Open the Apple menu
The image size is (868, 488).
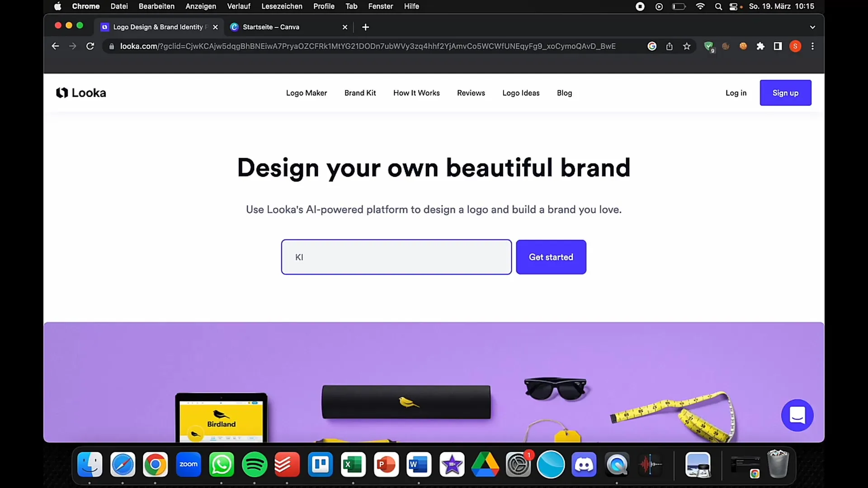point(57,6)
